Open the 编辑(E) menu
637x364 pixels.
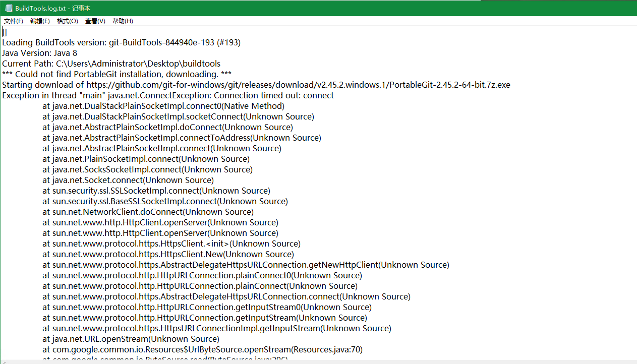[40, 21]
